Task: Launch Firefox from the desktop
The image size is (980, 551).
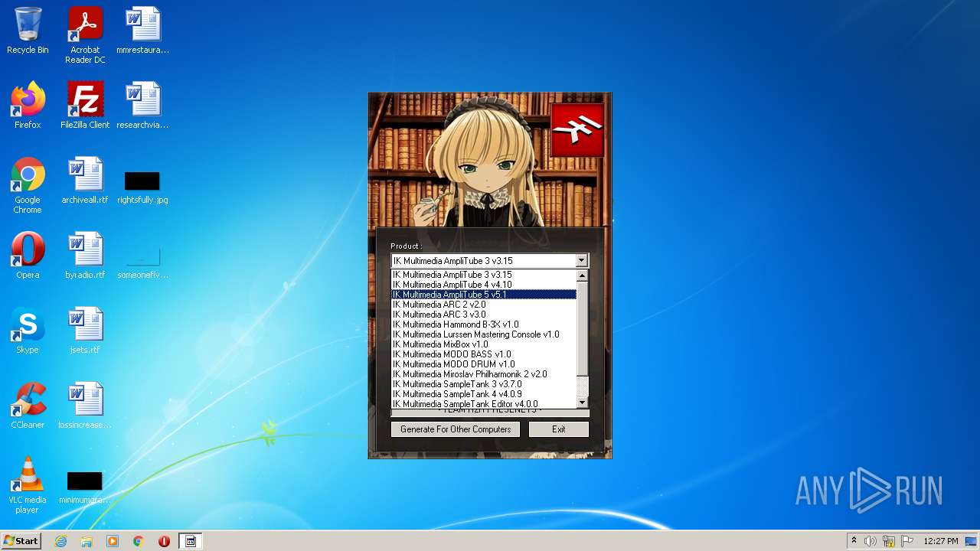Action: 28,106
